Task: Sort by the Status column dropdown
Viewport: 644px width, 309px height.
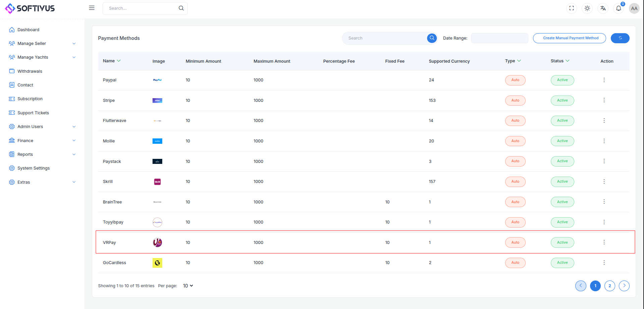Action: click(x=560, y=61)
